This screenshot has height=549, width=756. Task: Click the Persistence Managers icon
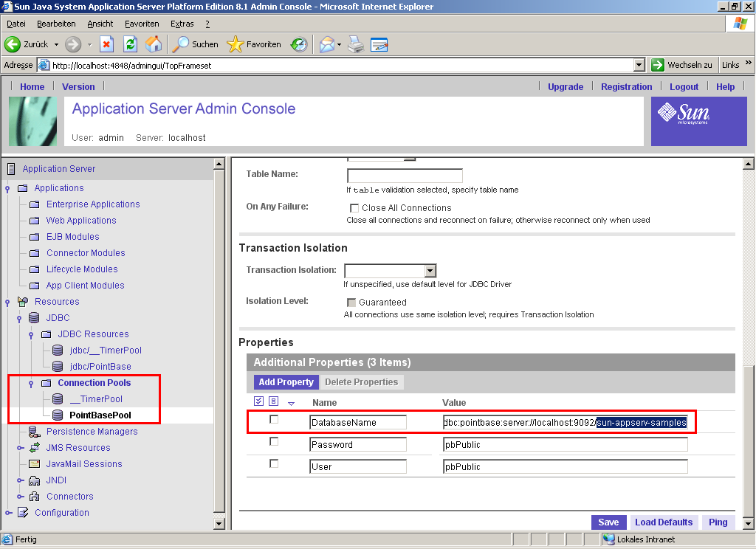pos(34,432)
